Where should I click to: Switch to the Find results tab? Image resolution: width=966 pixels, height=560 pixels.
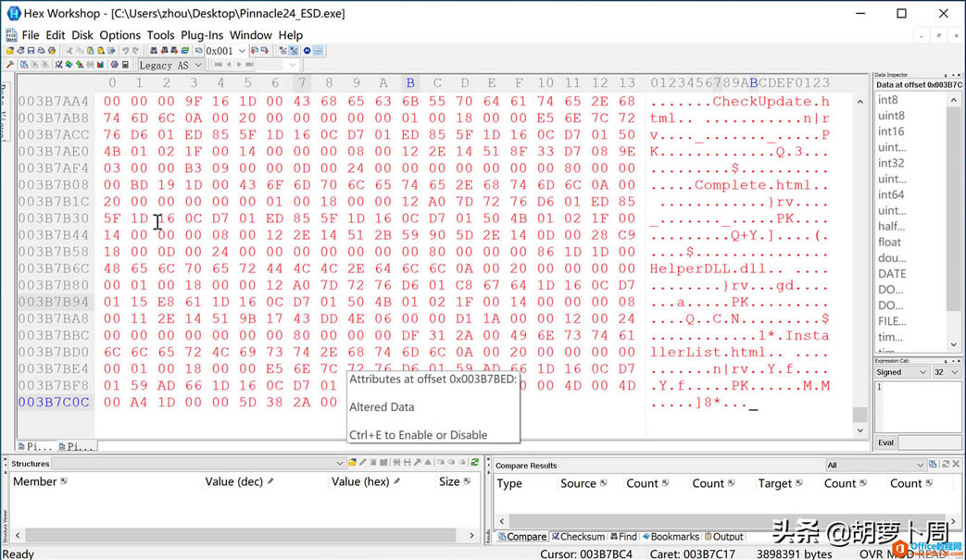pyautogui.click(x=623, y=537)
